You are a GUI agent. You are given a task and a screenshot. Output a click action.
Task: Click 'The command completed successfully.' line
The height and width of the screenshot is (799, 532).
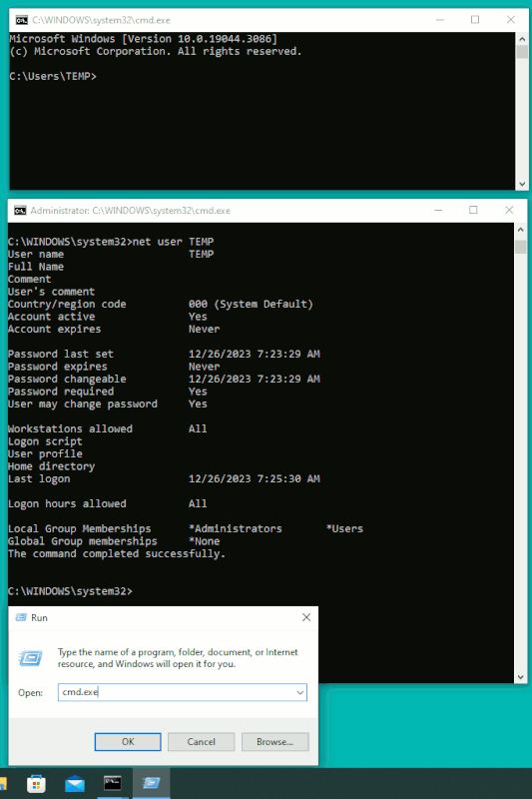pos(117,554)
